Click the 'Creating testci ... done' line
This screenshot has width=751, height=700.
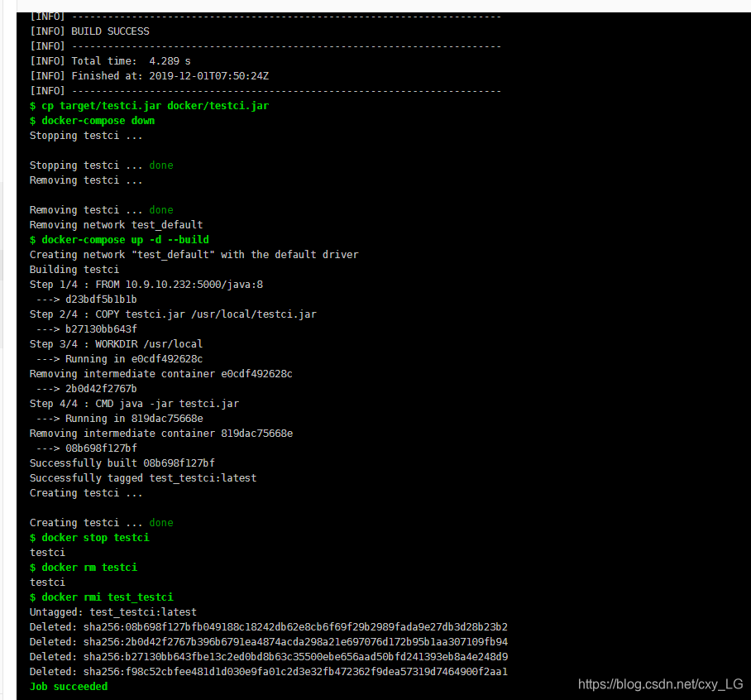(x=102, y=523)
